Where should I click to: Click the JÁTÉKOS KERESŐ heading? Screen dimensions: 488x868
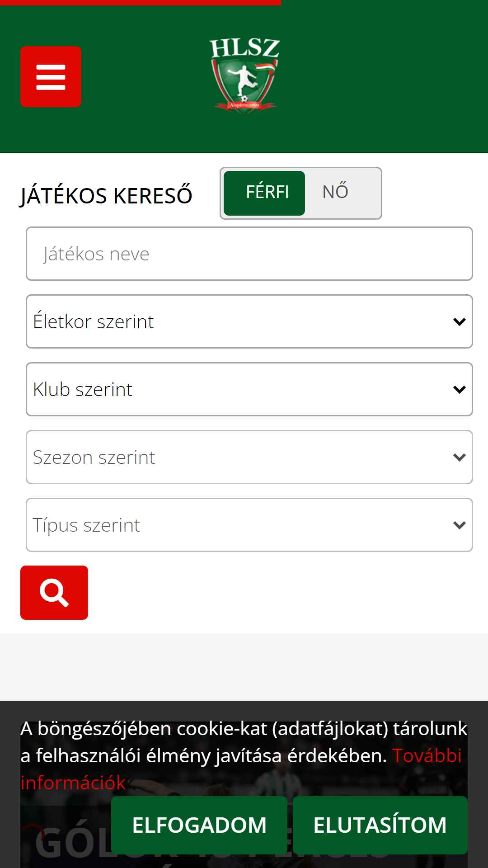(x=106, y=196)
